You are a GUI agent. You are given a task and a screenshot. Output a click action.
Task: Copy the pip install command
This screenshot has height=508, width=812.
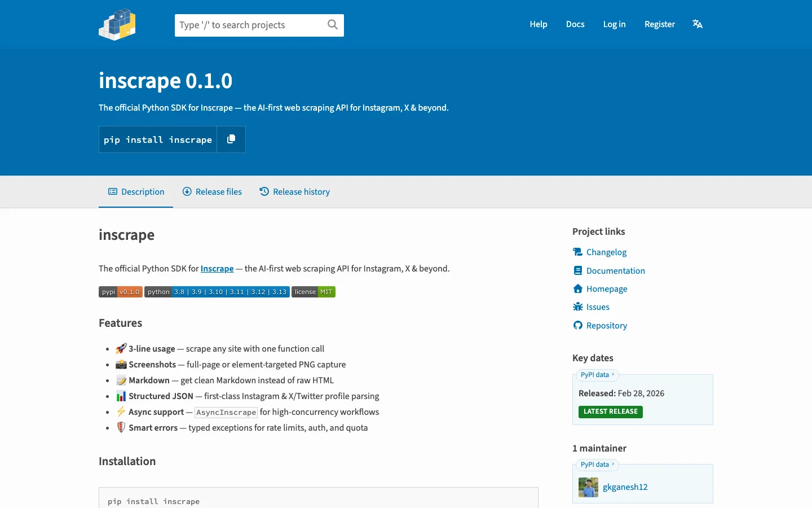tap(231, 139)
